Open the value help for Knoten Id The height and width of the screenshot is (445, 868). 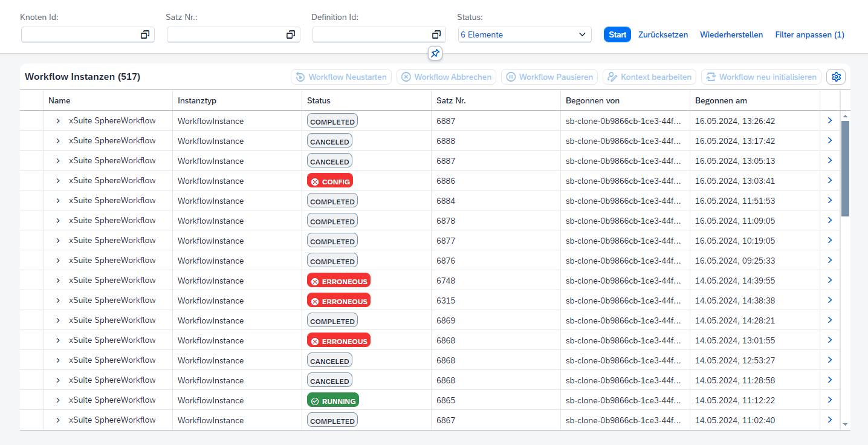[x=145, y=34]
